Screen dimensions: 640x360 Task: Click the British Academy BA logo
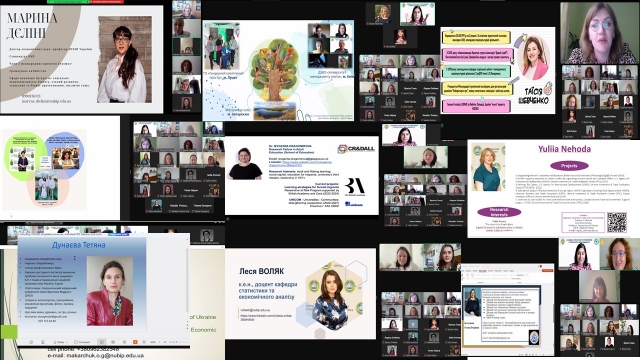pos(355,187)
